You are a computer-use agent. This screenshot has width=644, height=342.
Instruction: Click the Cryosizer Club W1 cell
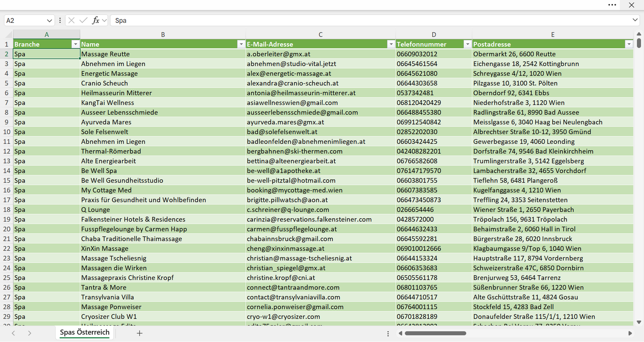(x=163, y=317)
